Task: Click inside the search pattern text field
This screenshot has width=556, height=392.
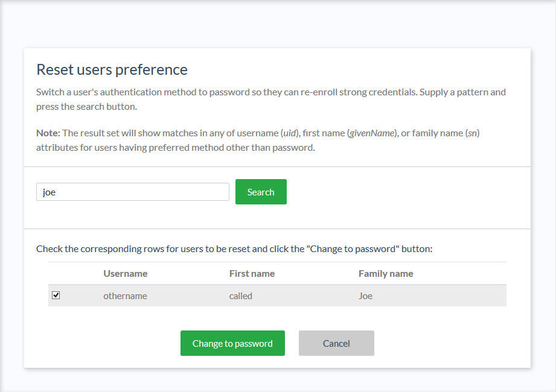Action: (133, 192)
